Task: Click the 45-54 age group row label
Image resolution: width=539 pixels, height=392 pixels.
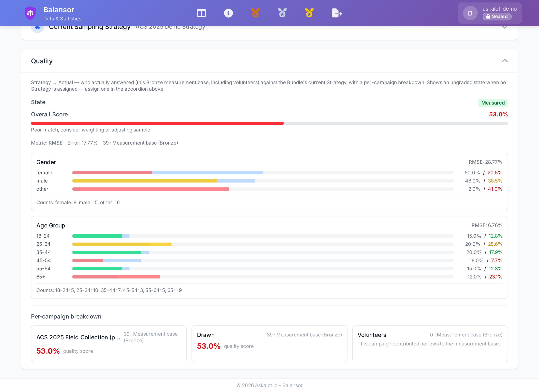Action: click(x=43, y=261)
